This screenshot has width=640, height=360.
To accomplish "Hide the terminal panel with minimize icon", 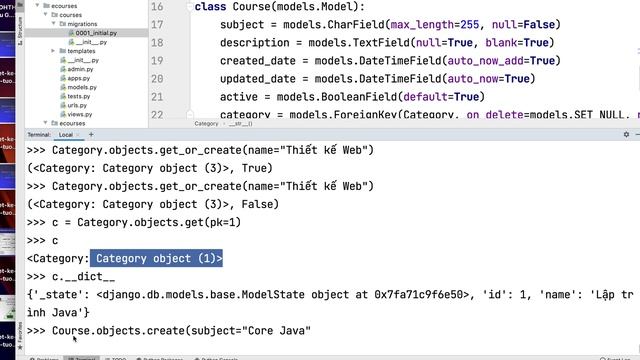I will (x=638, y=134).
